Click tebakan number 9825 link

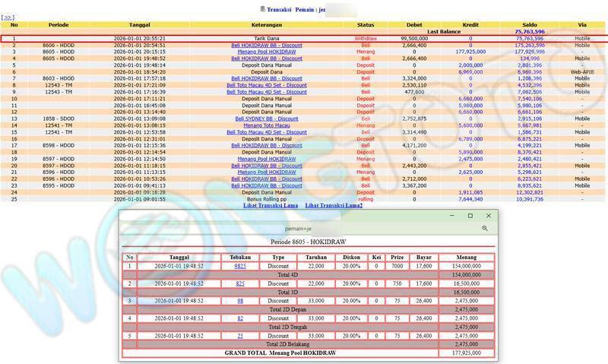[240, 267]
